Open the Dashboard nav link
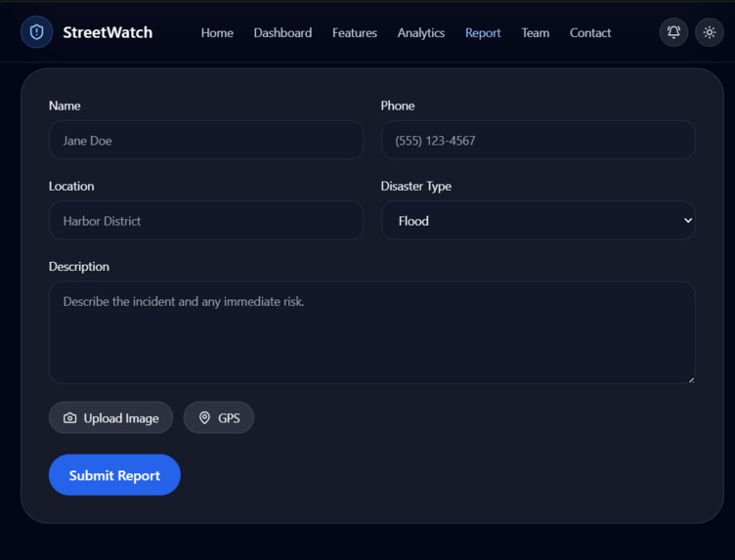Viewport: 735px width, 560px height. [282, 33]
